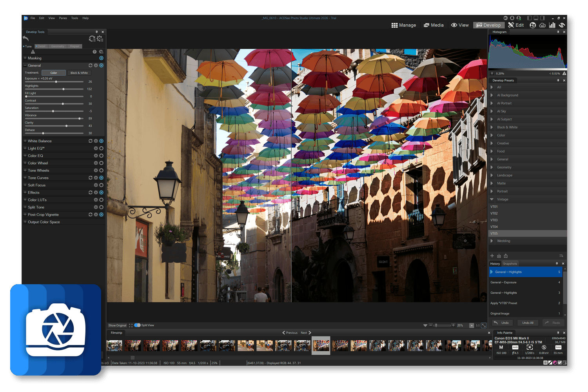Open the zoom percentage dropdown
The width and height of the screenshot is (588, 392).
coord(471,325)
